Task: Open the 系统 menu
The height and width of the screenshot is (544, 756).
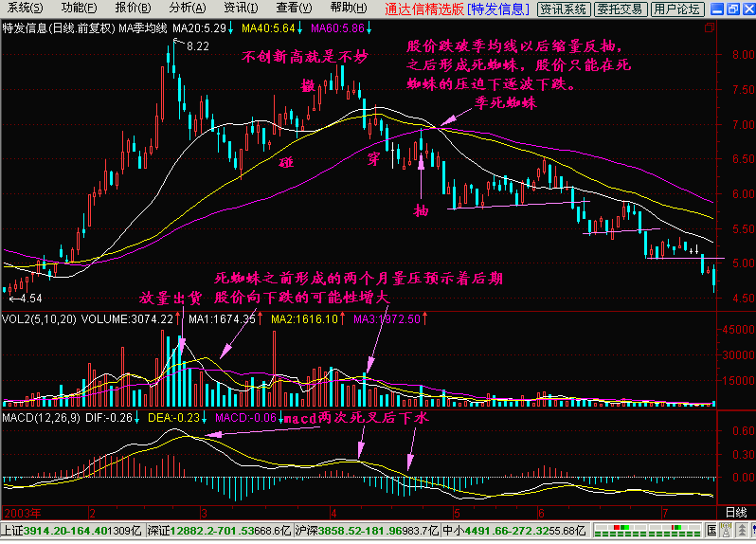Action: tap(19, 9)
